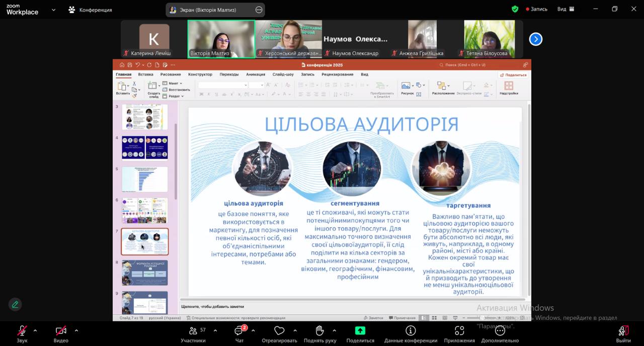Open the Переходы ribbon tab

[229, 74]
